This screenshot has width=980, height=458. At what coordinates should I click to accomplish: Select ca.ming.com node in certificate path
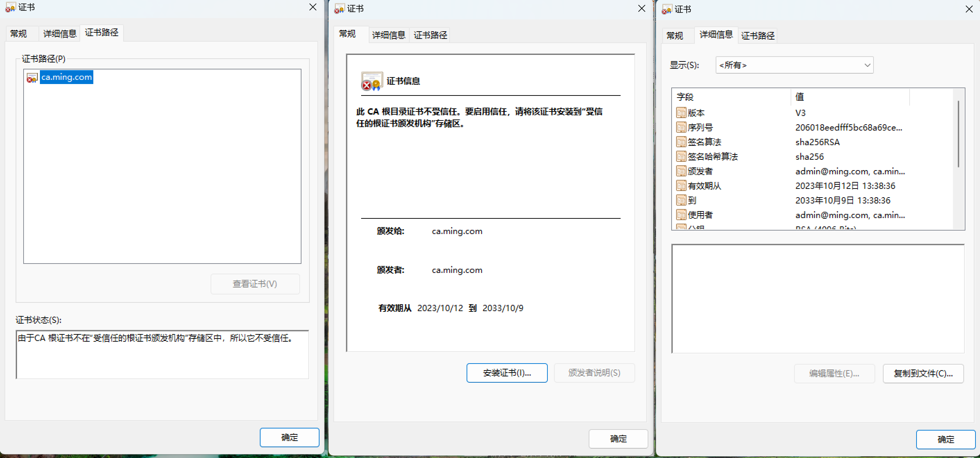pos(67,77)
